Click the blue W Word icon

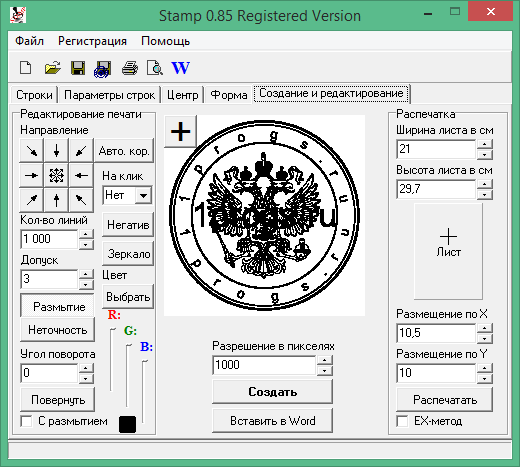point(181,68)
